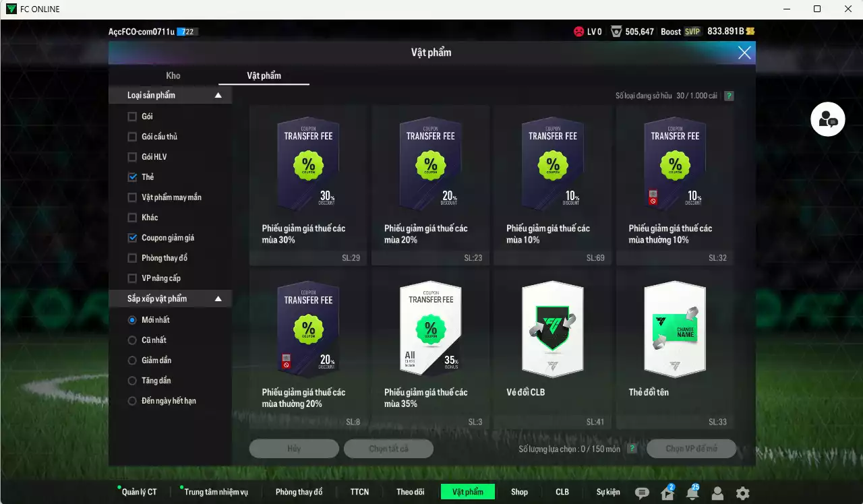The height and width of the screenshot is (504, 863).
Task: Open the bell notifications icon
Action: [692, 493]
